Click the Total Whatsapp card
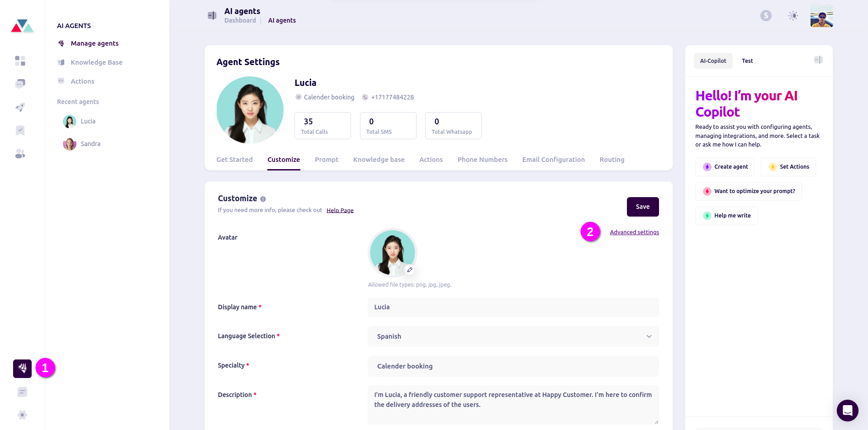The height and width of the screenshot is (430, 868). [x=453, y=126]
